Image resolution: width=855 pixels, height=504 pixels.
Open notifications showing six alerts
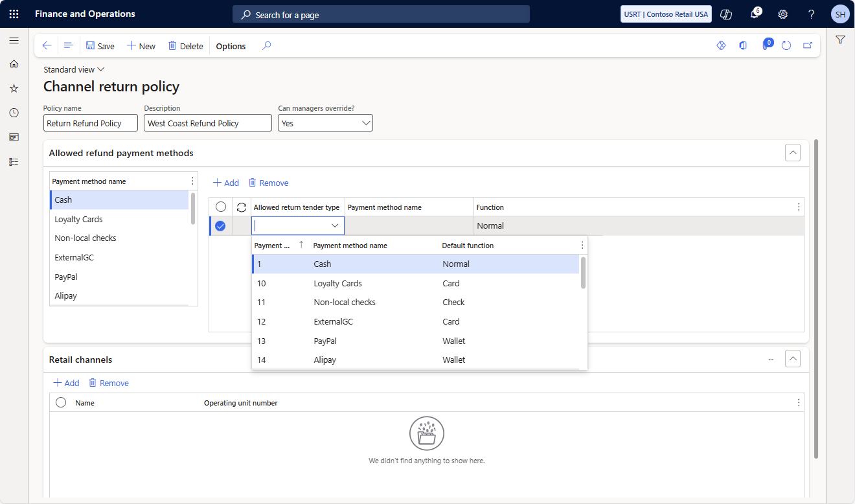(755, 14)
